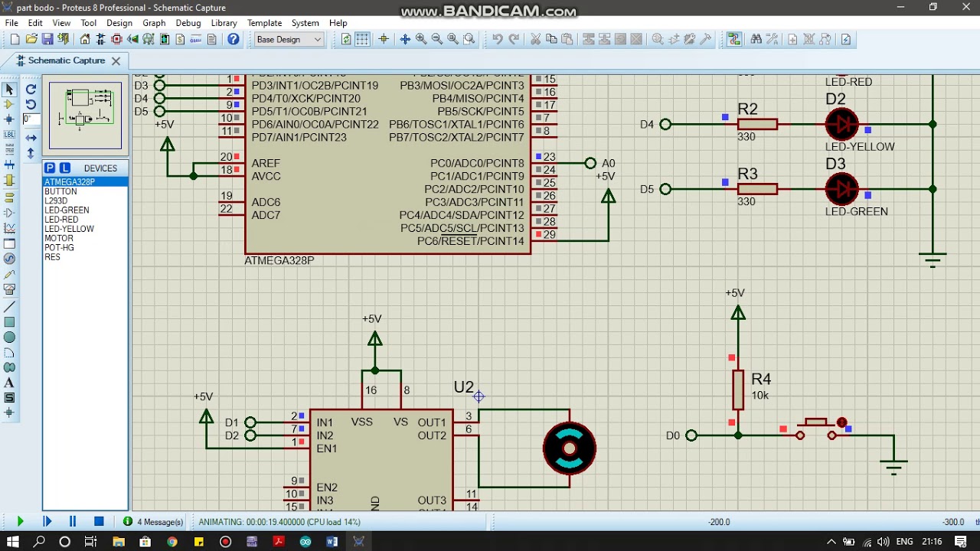This screenshot has height=551, width=980.
Task: Click the Redraw display icon
Action: (x=346, y=39)
